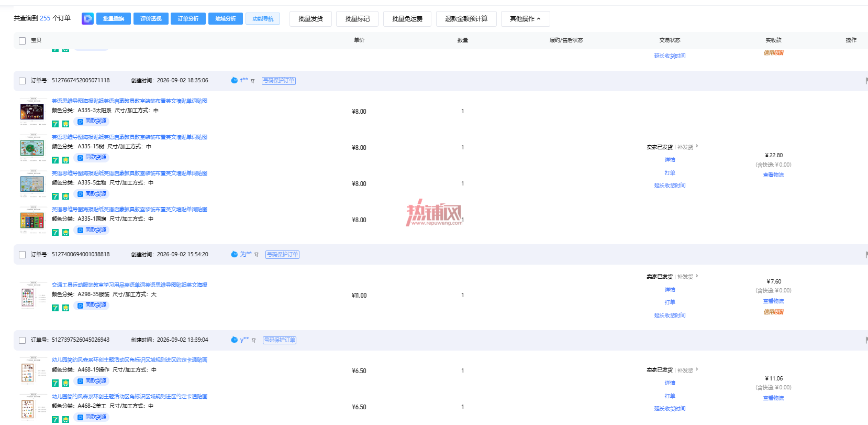Viewport: 868px width, 425px height.
Task: Click the purple plugin logo icon beside 批量插旗
Action: [x=87, y=19]
